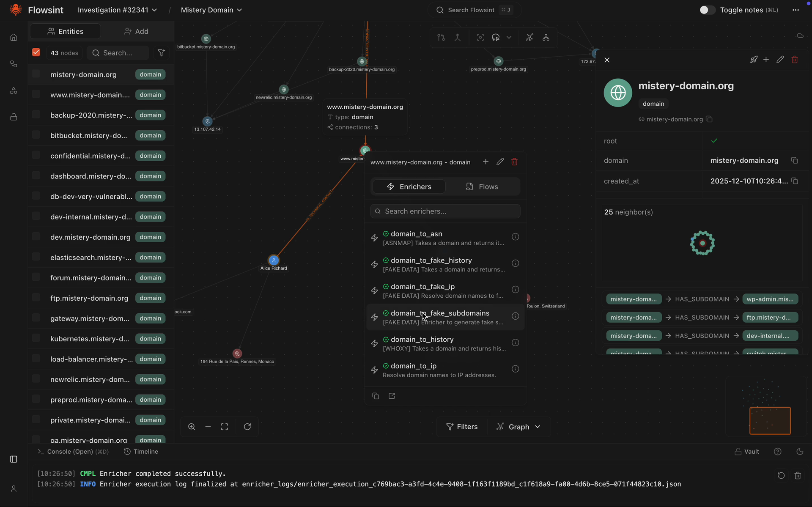
Task: Toggle notes switch on
Action: click(707, 10)
